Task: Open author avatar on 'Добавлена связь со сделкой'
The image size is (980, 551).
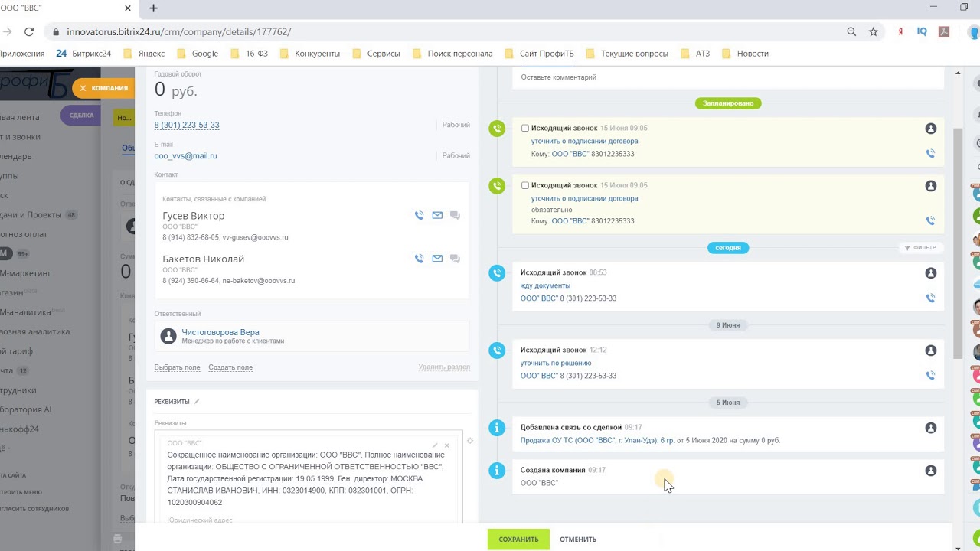Action: [x=930, y=428]
